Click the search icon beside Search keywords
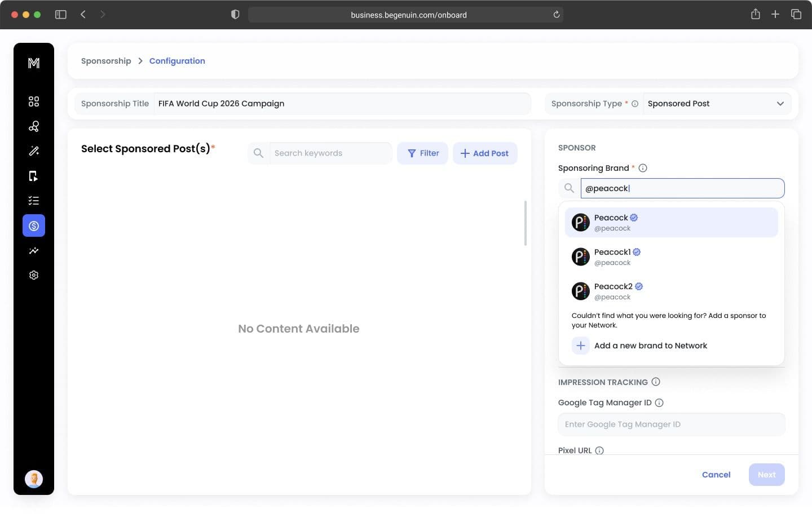 pyautogui.click(x=258, y=153)
